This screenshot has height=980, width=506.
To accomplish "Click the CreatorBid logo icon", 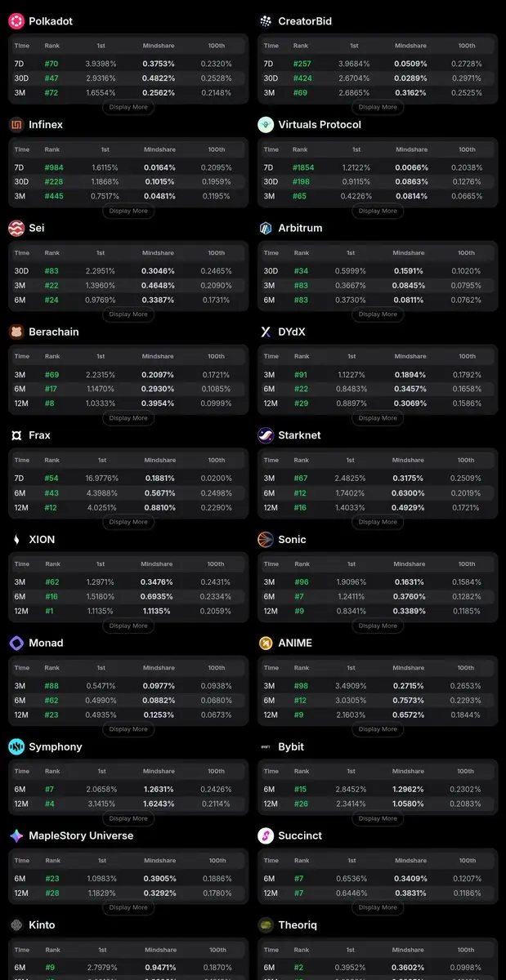I will [x=266, y=21].
